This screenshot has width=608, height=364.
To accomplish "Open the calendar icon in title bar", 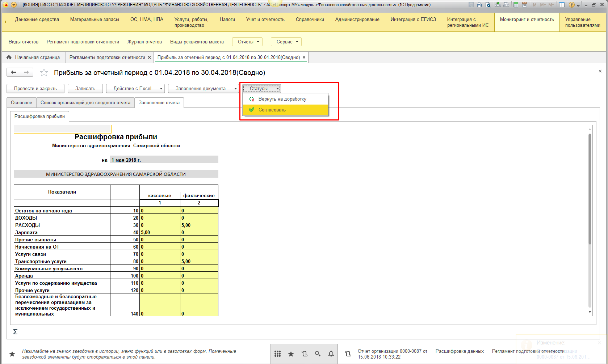I will pos(524,5).
